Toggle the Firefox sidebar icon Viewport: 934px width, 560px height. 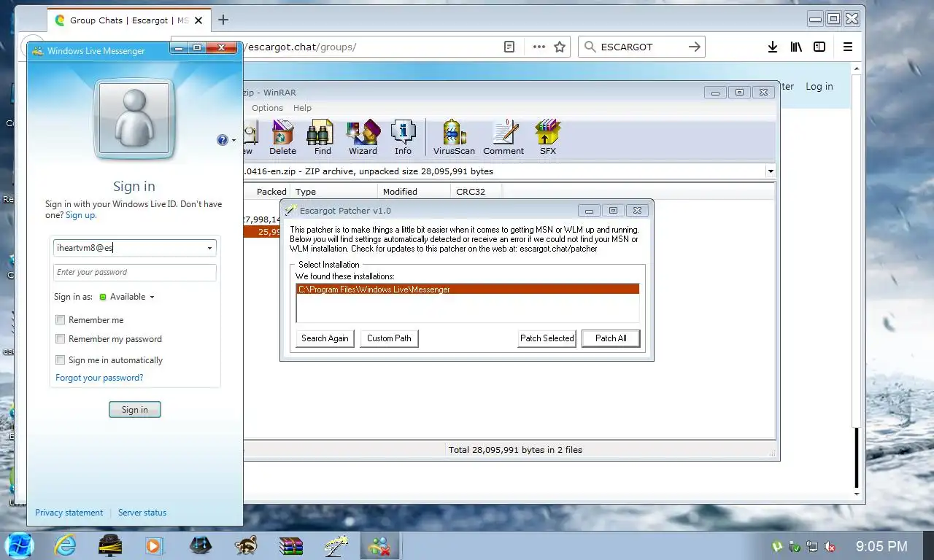coord(819,47)
